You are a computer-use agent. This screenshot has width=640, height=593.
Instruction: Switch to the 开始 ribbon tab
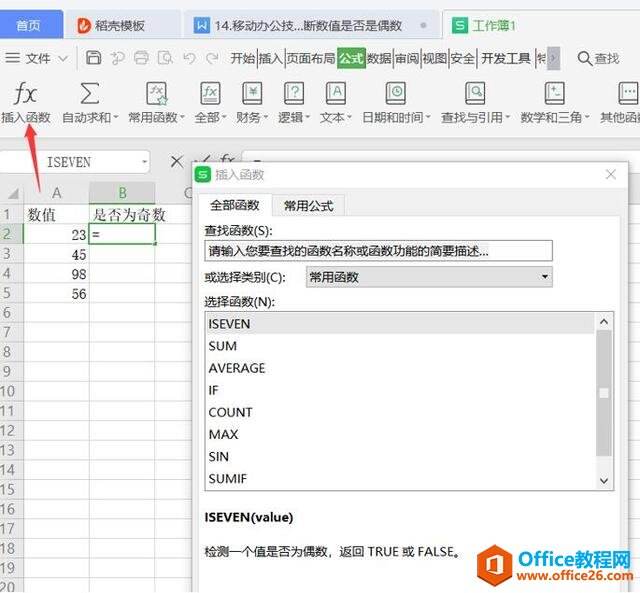pyautogui.click(x=242, y=58)
